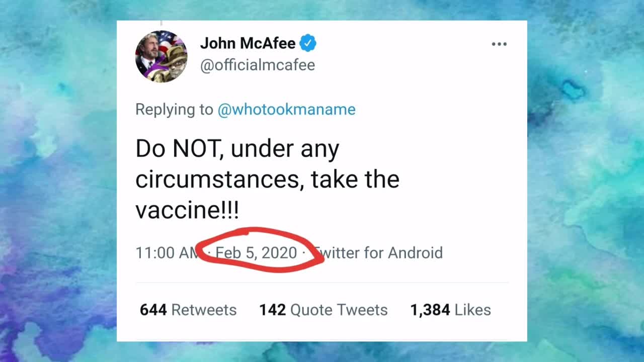The image size is (644, 362).
Task: View the 644 Retweets list
Action: pos(188,310)
